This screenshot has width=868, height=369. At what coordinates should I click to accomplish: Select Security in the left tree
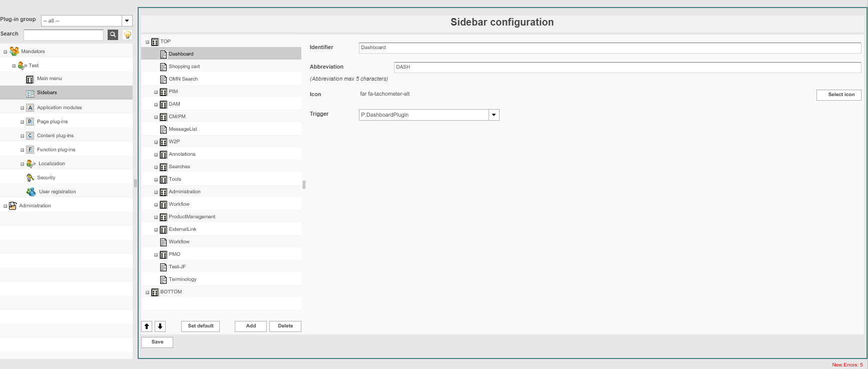(x=46, y=178)
